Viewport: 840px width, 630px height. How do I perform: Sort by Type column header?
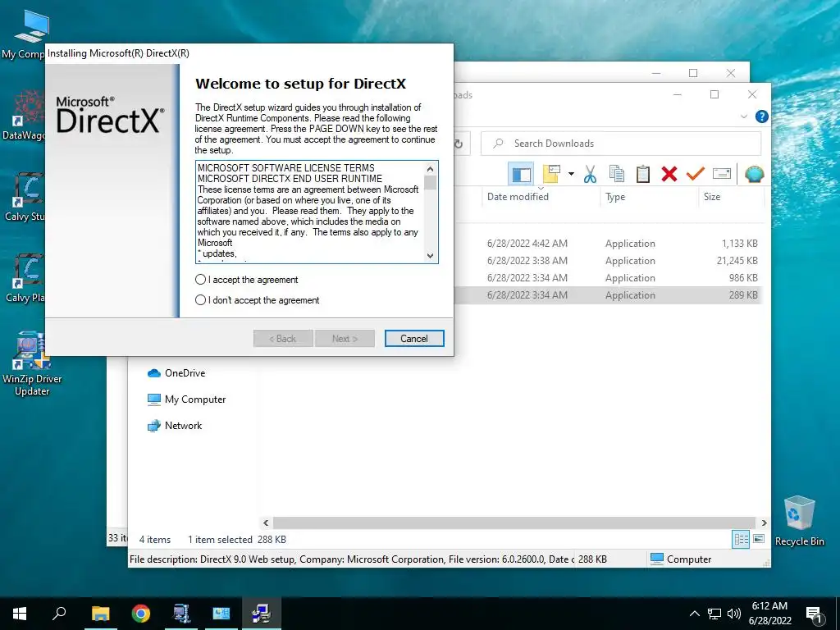tap(648, 197)
